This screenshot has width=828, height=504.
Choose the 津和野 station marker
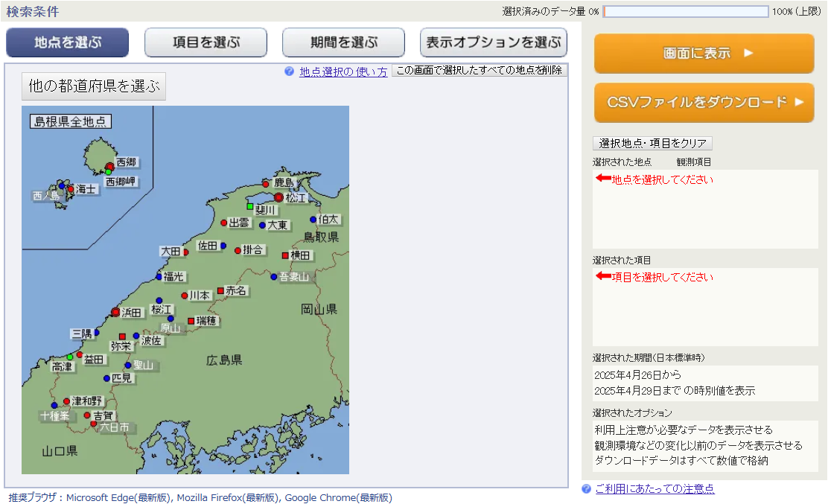pyautogui.click(x=66, y=401)
